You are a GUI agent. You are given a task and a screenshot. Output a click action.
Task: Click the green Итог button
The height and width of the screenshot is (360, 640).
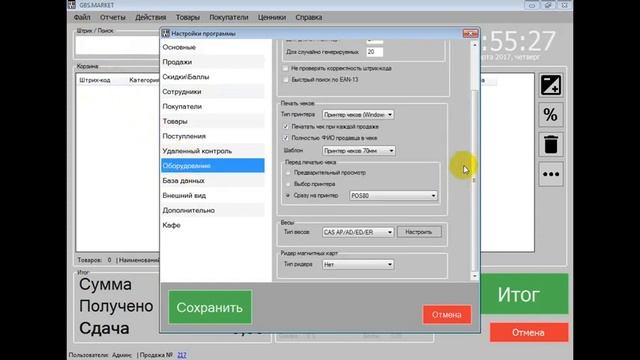(524, 294)
